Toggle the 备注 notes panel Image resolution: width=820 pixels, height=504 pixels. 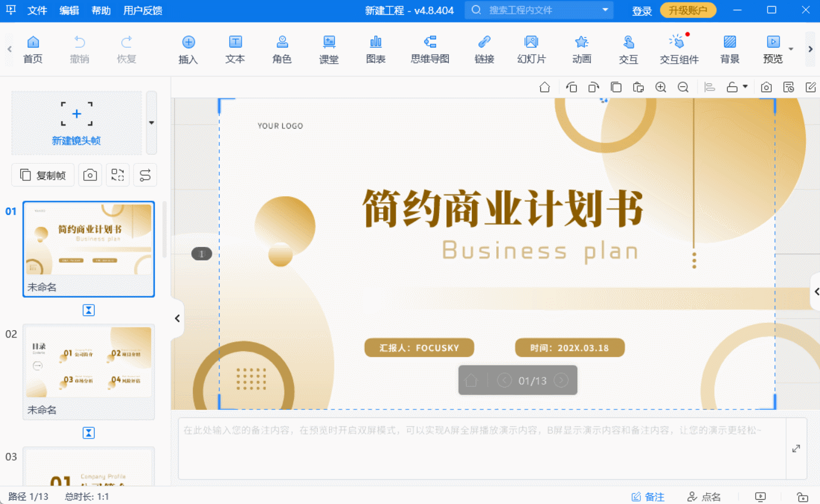click(x=648, y=496)
